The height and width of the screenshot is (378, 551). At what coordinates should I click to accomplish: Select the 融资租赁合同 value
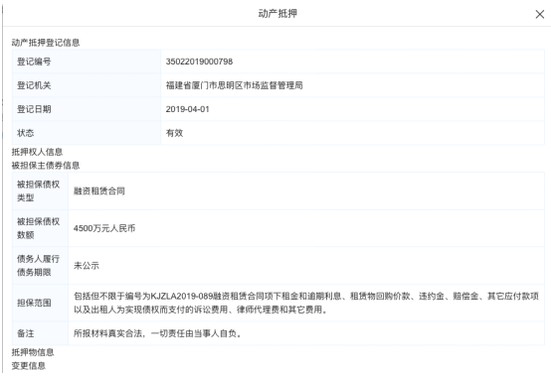[99, 191]
